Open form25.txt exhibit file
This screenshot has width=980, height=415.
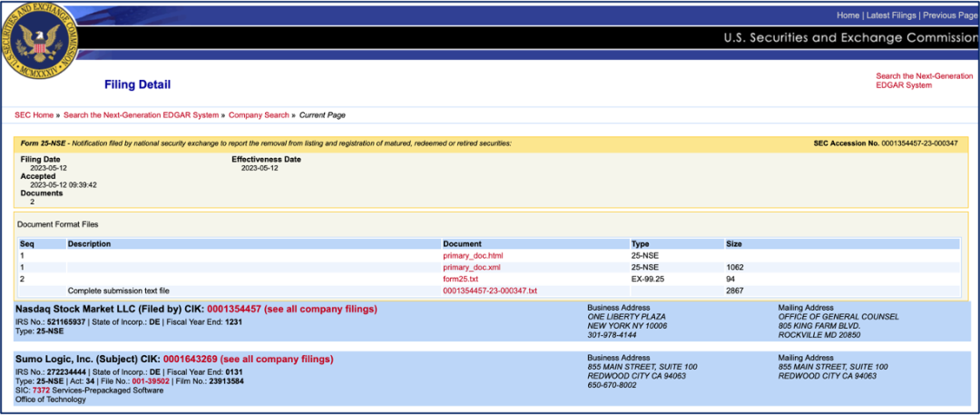461,279
